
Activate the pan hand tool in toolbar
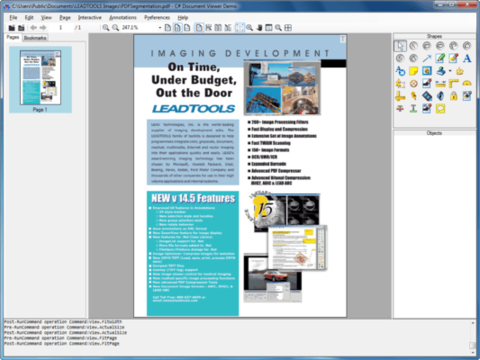coord(259,28)
